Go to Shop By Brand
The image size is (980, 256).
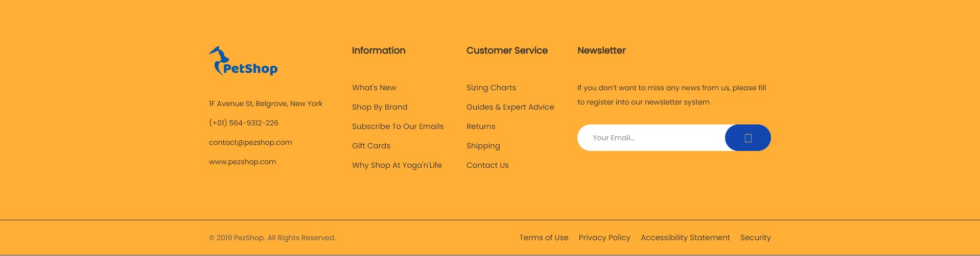click(380, 107)
